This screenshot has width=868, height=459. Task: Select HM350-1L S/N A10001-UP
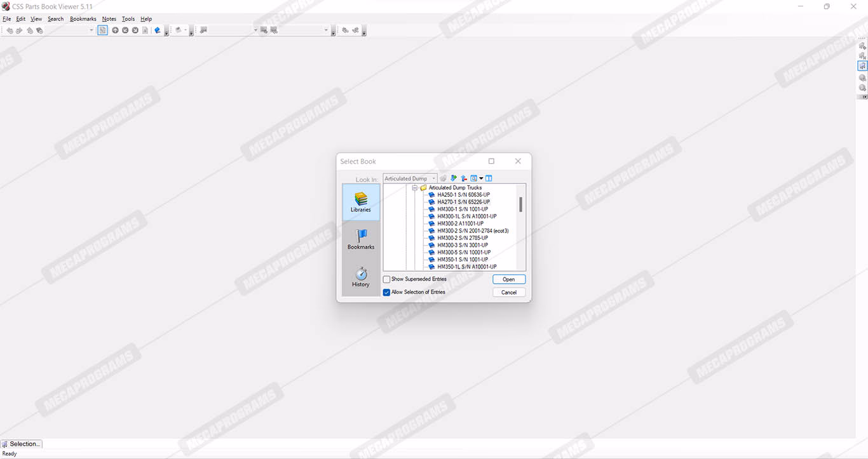pyautogui.click(x=467, y=267)
